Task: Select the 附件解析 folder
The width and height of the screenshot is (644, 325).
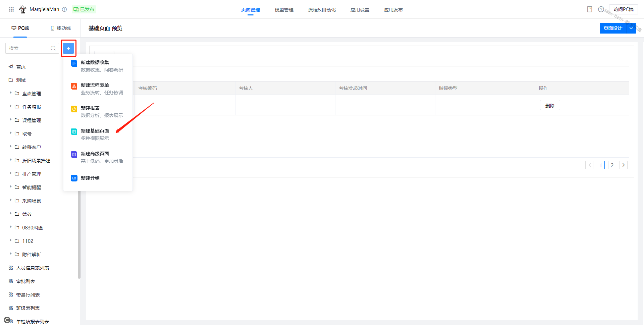Action: 32,255
